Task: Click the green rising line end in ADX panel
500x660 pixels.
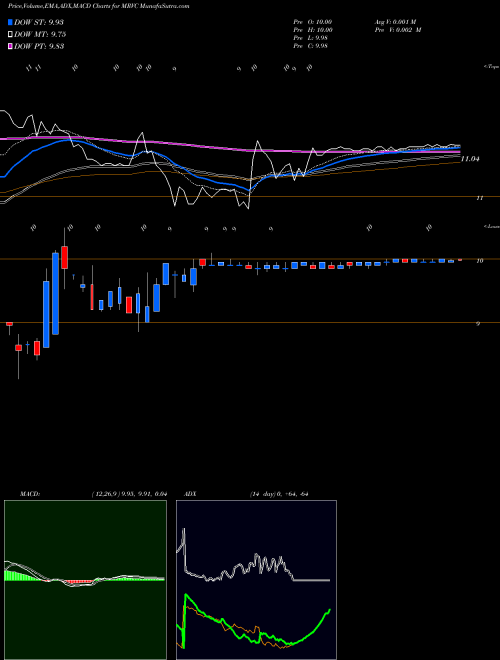Action: click(329, 610)
